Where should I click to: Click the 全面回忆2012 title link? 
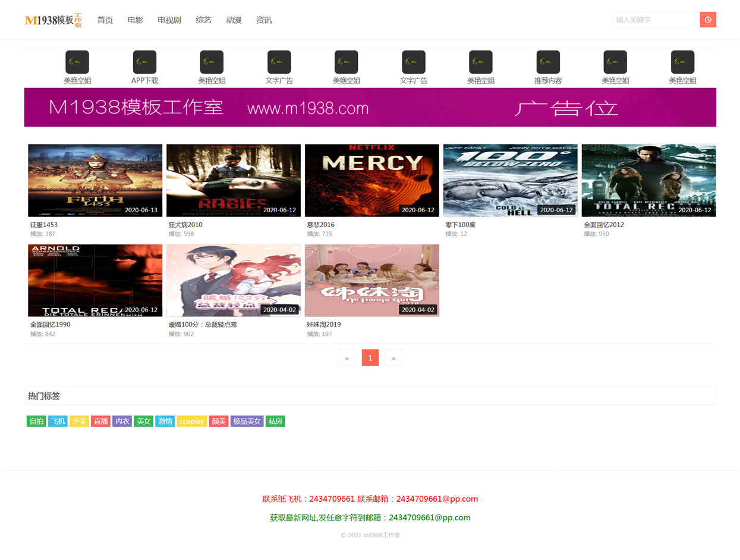coord(604,225)
